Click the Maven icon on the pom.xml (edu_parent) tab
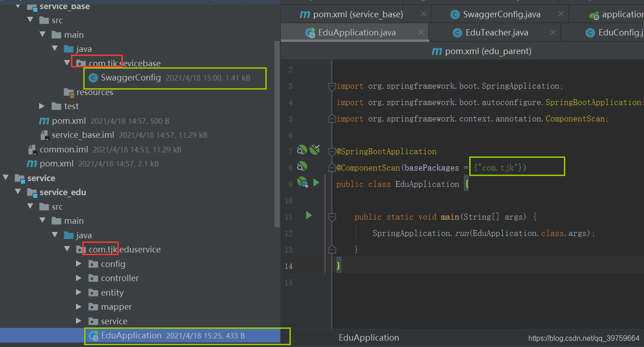This screenshot has width=644, height=347. [437, 51]
